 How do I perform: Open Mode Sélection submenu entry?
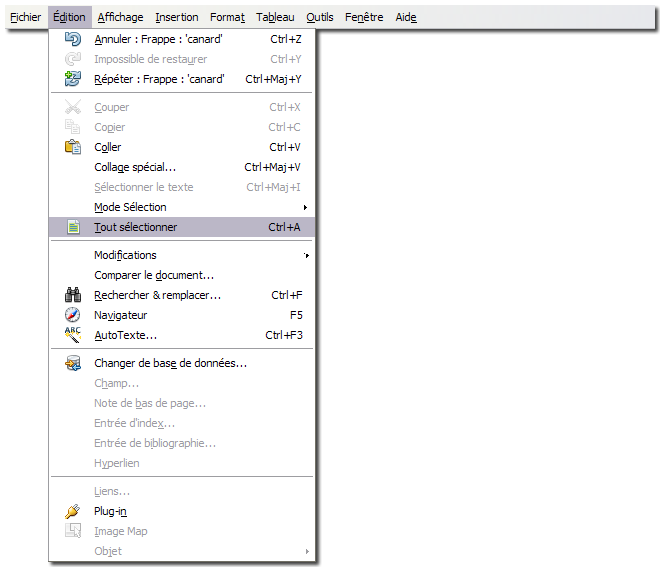[182, 207]
